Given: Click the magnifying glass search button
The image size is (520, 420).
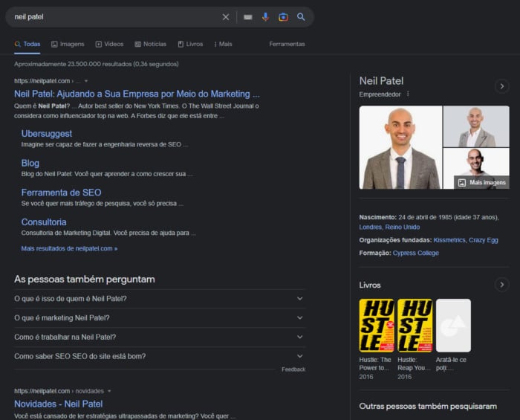Looking at the screenshot, I should [301, 17].
